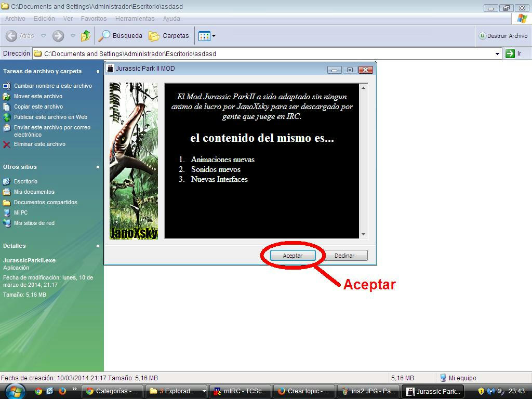Click 'Nuevas Interfaces' list item text
Image resolution: width=532 pixels, height=399 pixels.
pyautogui.click(x=219, y=179)
